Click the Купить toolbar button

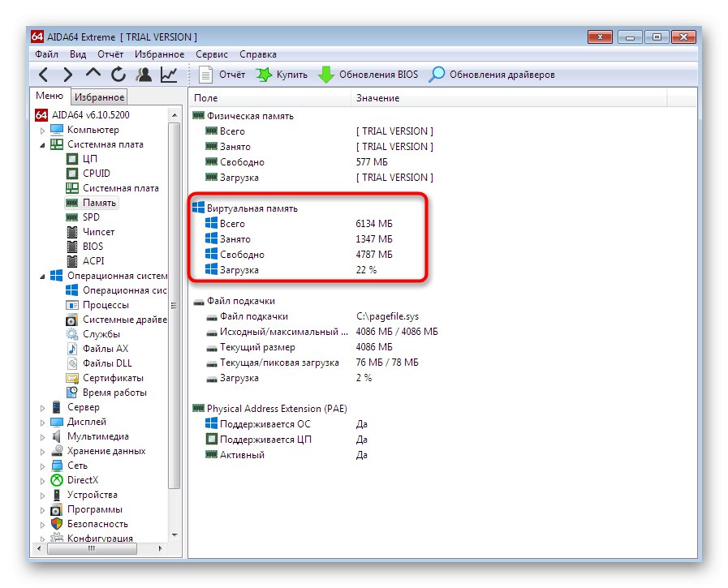point(282,75)
